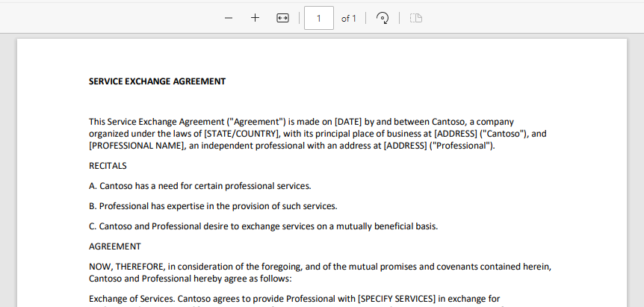This screenshot has height=307, width=644.
Task: Click recital C about exchanging services
Action: pyautogui.click(x=263, y=226)
